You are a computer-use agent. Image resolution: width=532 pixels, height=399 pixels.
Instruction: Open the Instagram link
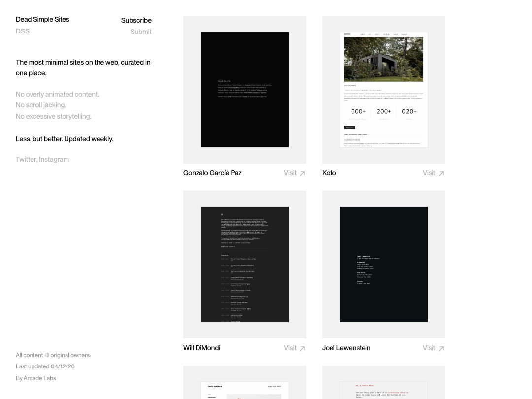[x=54, y=159]
